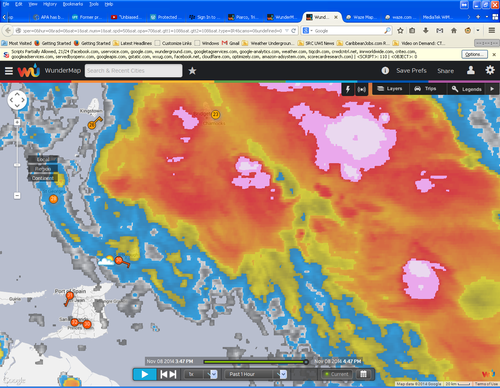Open the Latest Headlines bookmark folder
Screen dimensions: 500x388
[132, 43]
